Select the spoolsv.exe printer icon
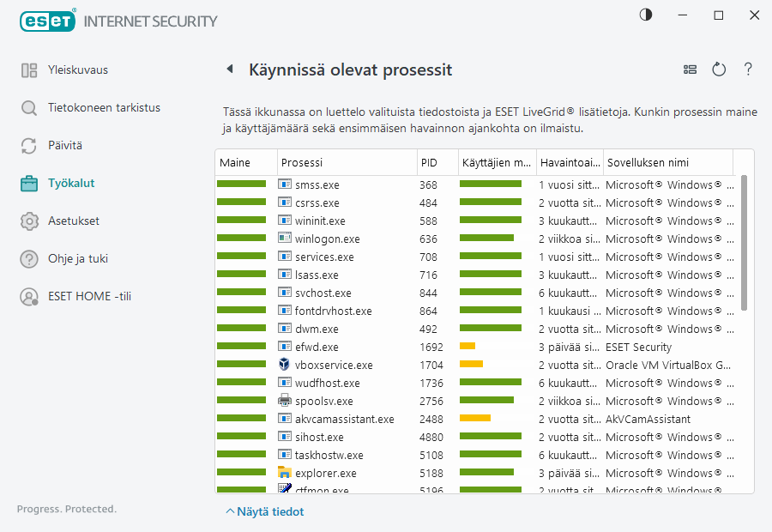Image resolution: width=772 pixels, height=532 pixels. (285, 401)
